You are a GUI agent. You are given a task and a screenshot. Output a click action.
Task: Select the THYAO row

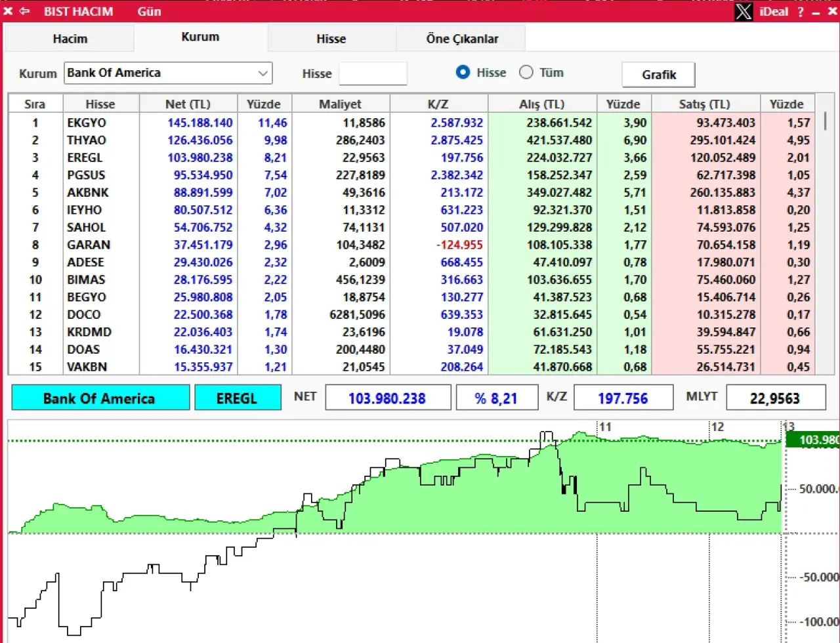pos(411,140)
